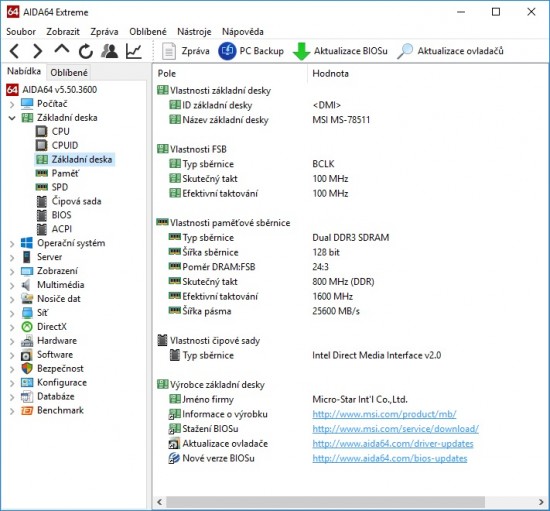Generate report via Zpráva toolbar button
This screenshot has width=550, height=511.
186,51
